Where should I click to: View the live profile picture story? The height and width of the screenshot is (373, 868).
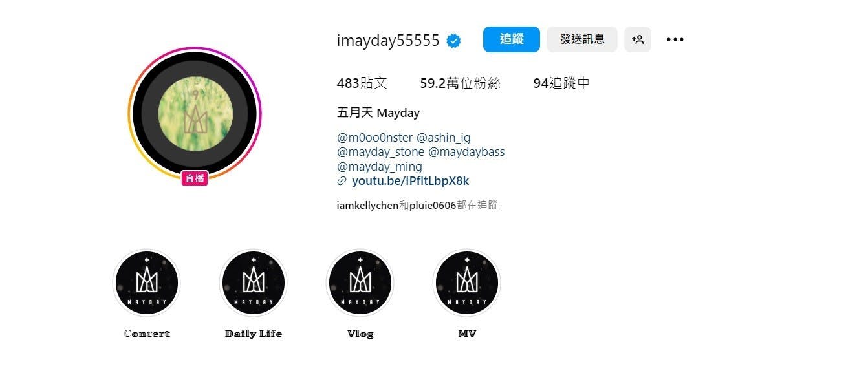coord(195,114)
